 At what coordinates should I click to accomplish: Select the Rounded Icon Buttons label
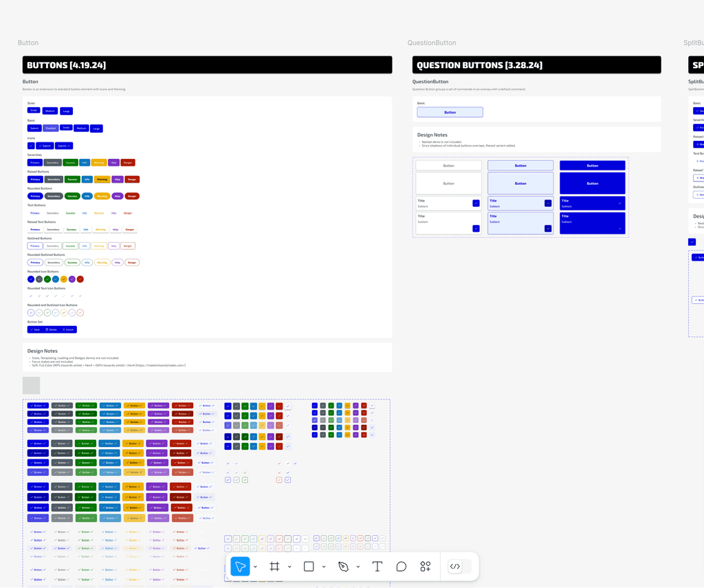[x=43, y=272]
